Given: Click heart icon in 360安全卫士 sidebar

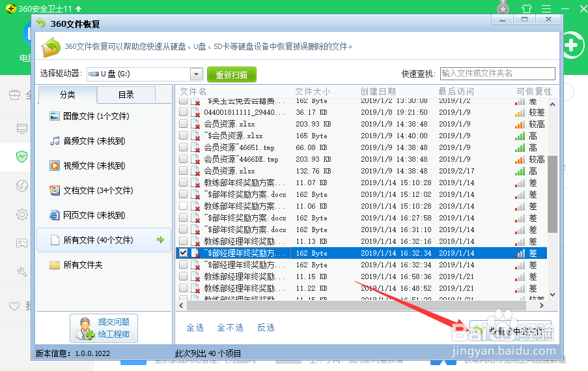Looking at the screenshot, I should 14,306.
